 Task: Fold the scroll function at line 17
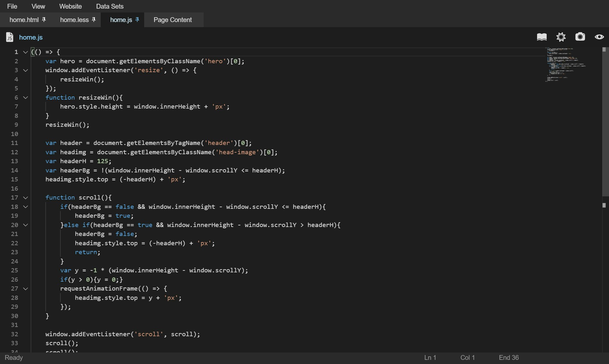[x=26, y=198]
